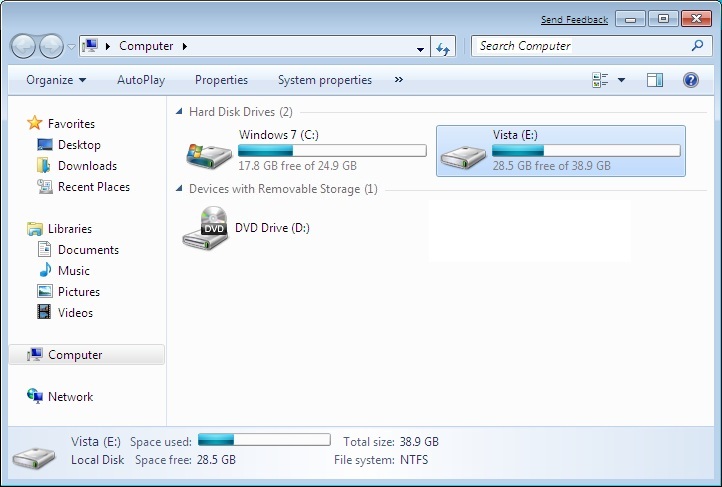Click the DVD Drive (D:) label
Image resolution: width=722 pixels, height=487 pixels.
click(273, 228)
